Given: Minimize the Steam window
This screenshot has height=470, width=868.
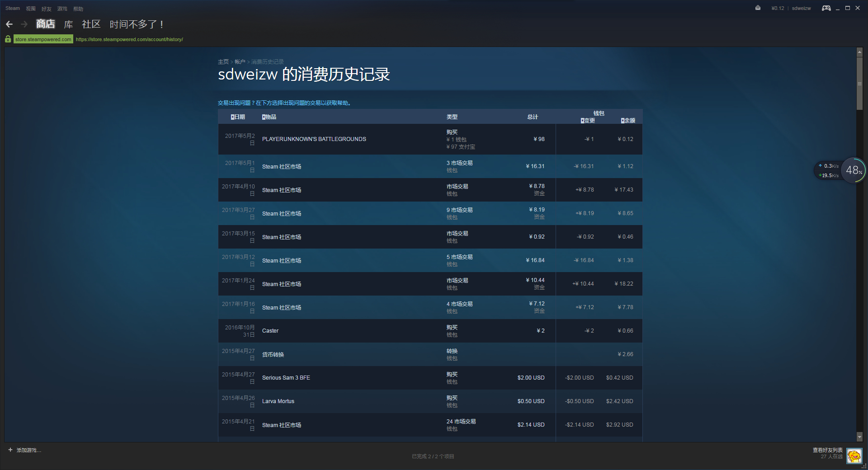Looking at the screenshot, I should pos(837,8).
